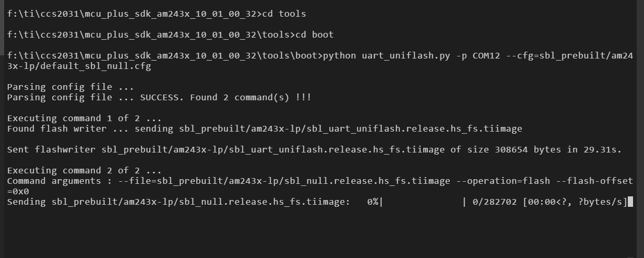Click the wrapped '3x-lp/default_sbl_null.cfg' path text
Screen dimensions: 644x258
pyautogui.click(x=79, y=66)
